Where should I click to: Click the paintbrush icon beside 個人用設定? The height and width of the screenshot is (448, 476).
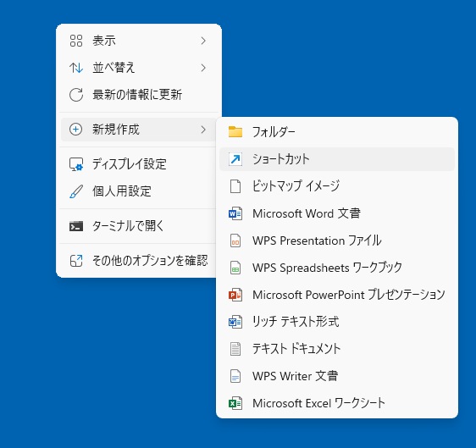[x=76, y=191]
